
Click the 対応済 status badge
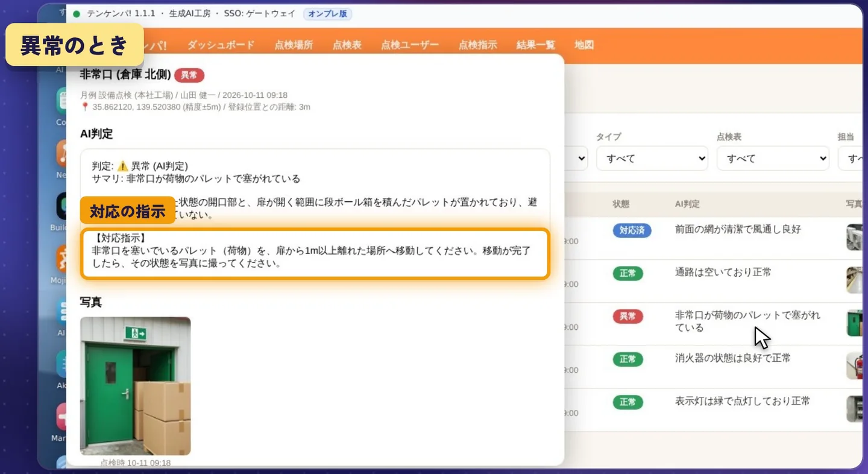[x=632, y=230]
